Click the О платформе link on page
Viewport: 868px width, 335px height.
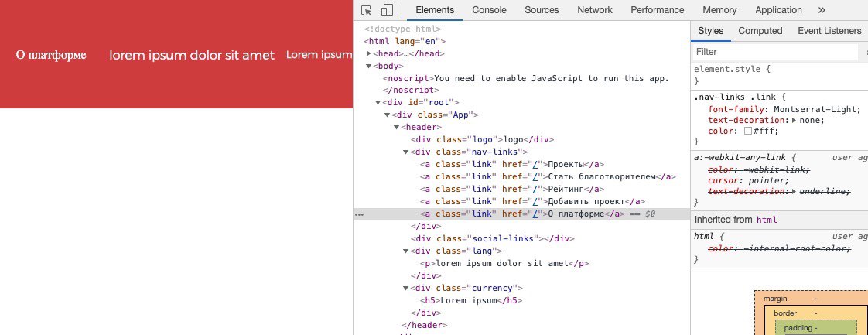[x=51, y=55]
